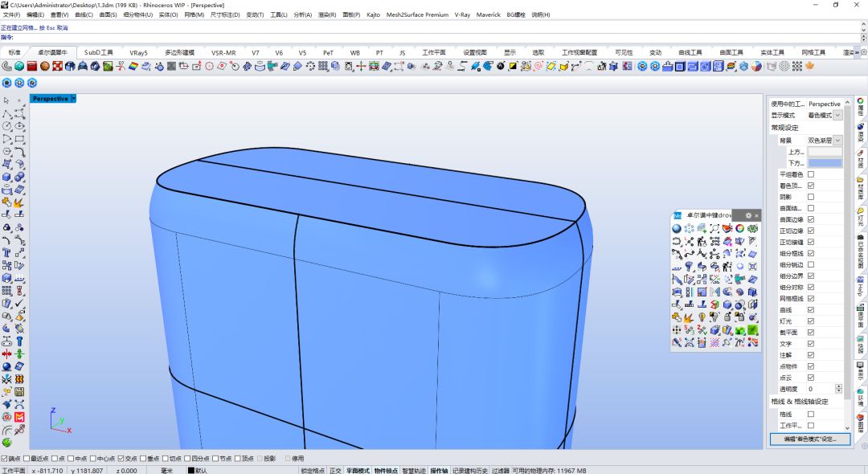Expand the 背景 background dropdown
This screenshot has height=474, width=868.
(837, 141)
